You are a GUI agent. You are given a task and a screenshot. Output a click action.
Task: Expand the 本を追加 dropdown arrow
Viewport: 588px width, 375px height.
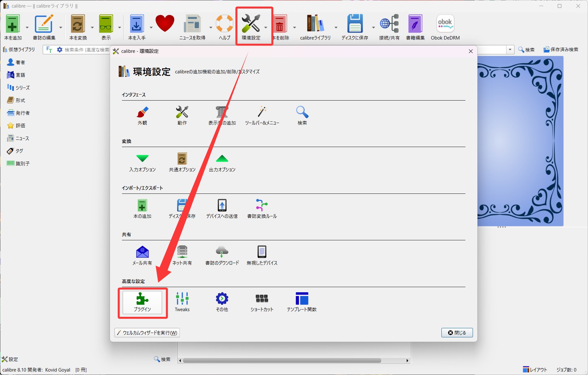(27, 28)
